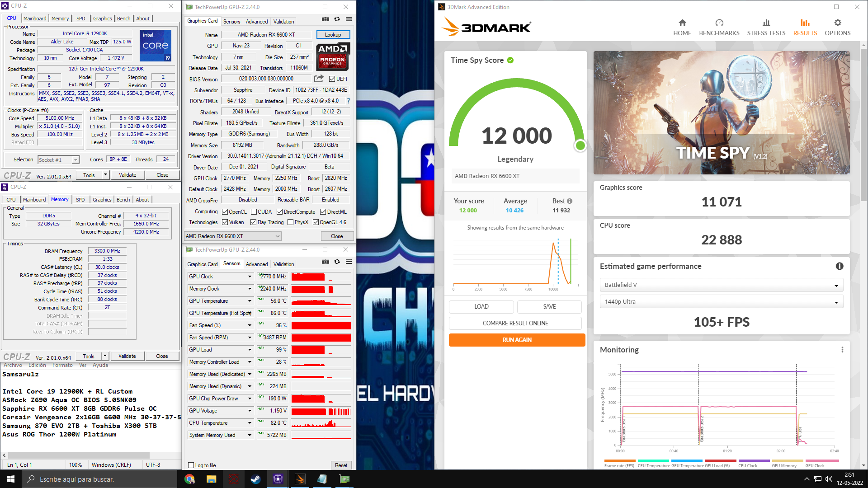This screenshot has width=868, height=488.
Task: Click Lookup button in GPU-Z
Action: [333, 35]
